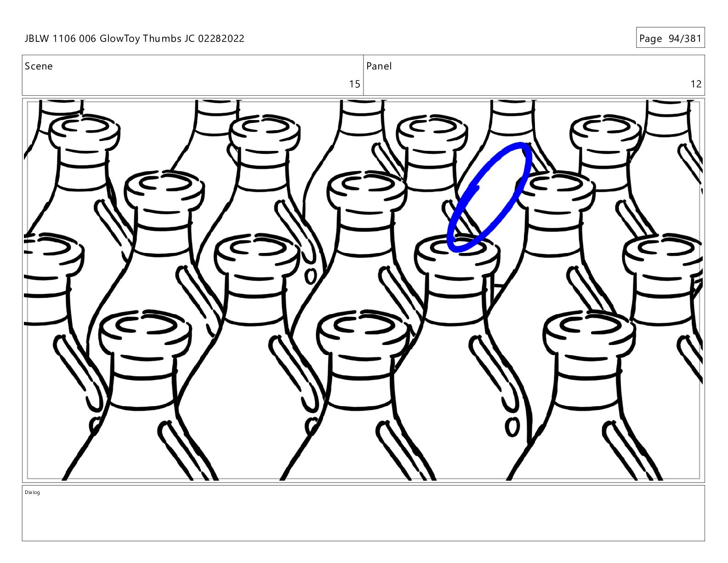Click the Scene label in the header
The height and width of the screenshot is (563, 728).
(39, 66)
